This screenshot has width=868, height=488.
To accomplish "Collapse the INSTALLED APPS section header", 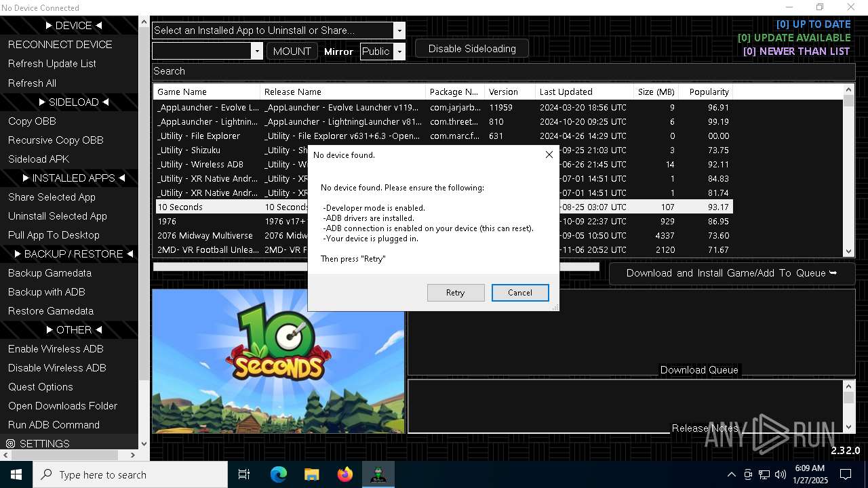I will 73,178.
